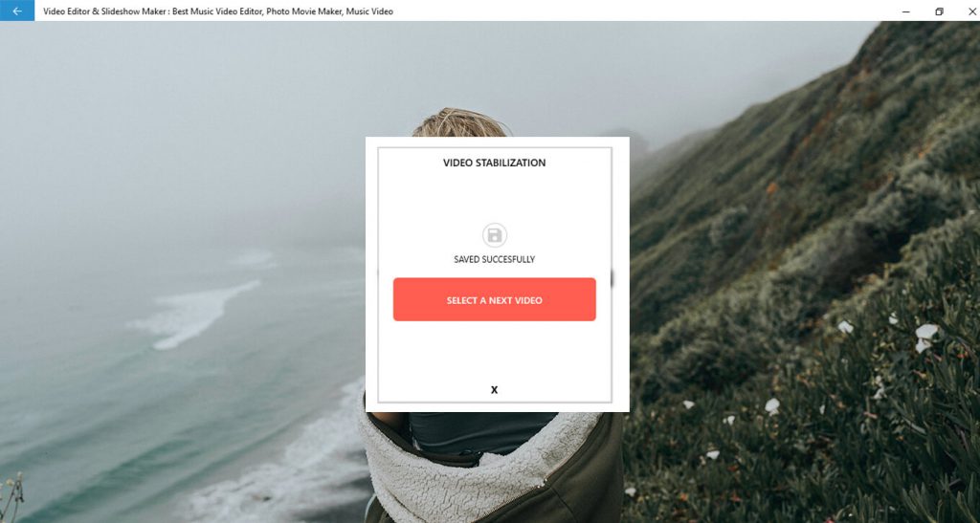The height and width of the screenshot is (523, 980).
Task: Click the app title text in title bar
Action: click(x=218, y=11)
